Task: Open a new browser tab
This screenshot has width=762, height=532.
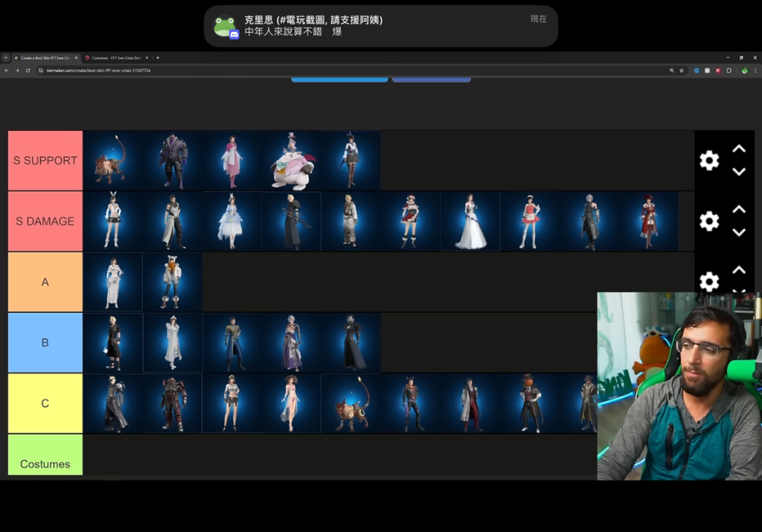Action: [158, 58]
